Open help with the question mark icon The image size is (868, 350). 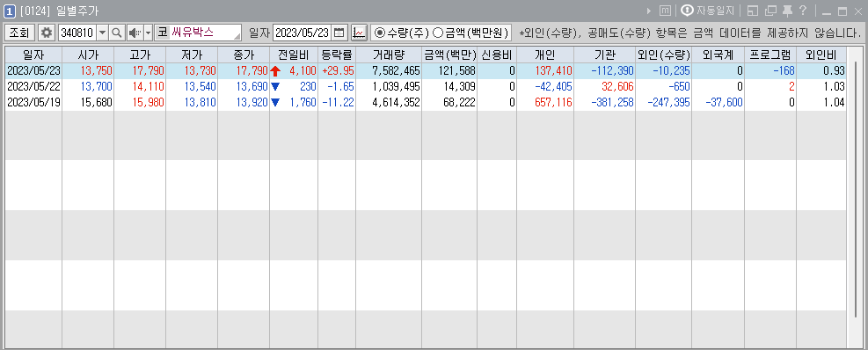[x=803, y=10]
